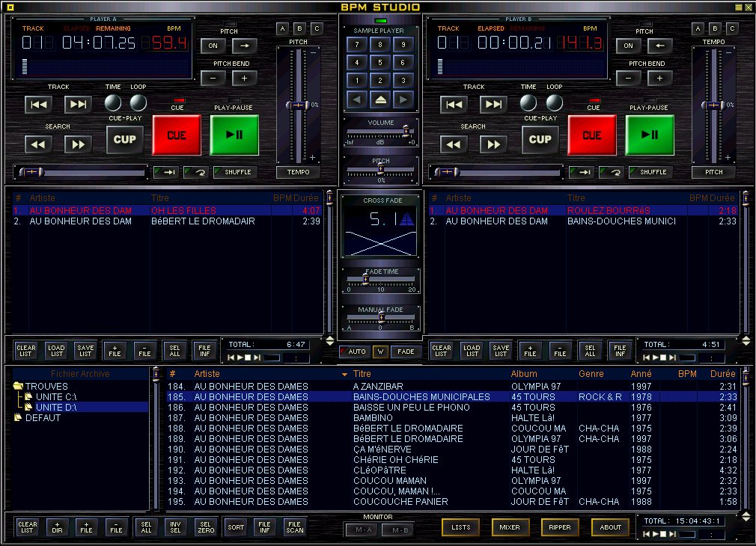Click Player A pitch fader handle
756x546 pixels.
click(299, 105)
